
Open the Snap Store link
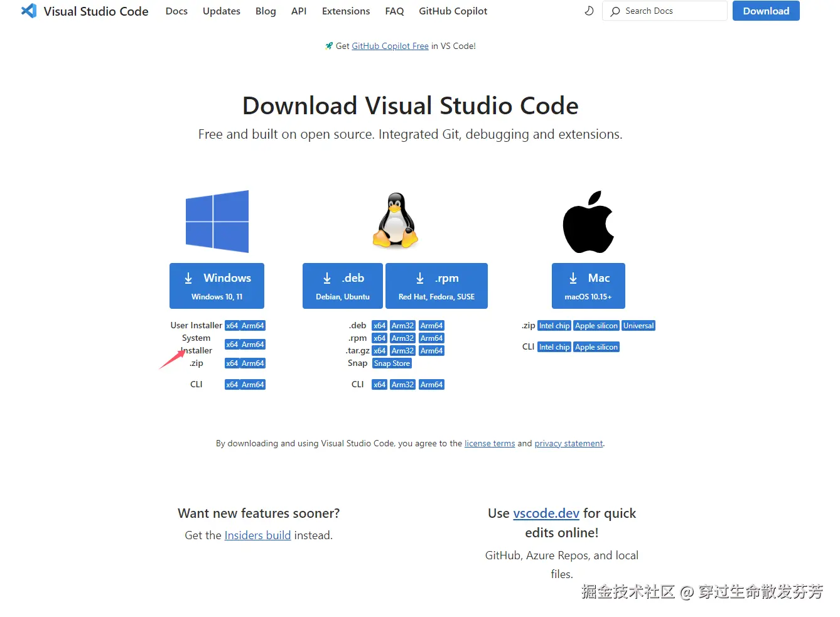click(392, 363)
